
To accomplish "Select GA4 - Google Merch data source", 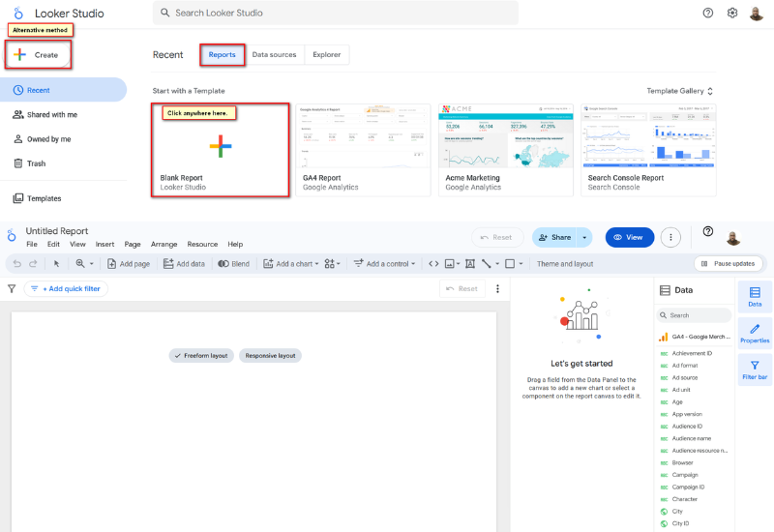I will [694, 337].
